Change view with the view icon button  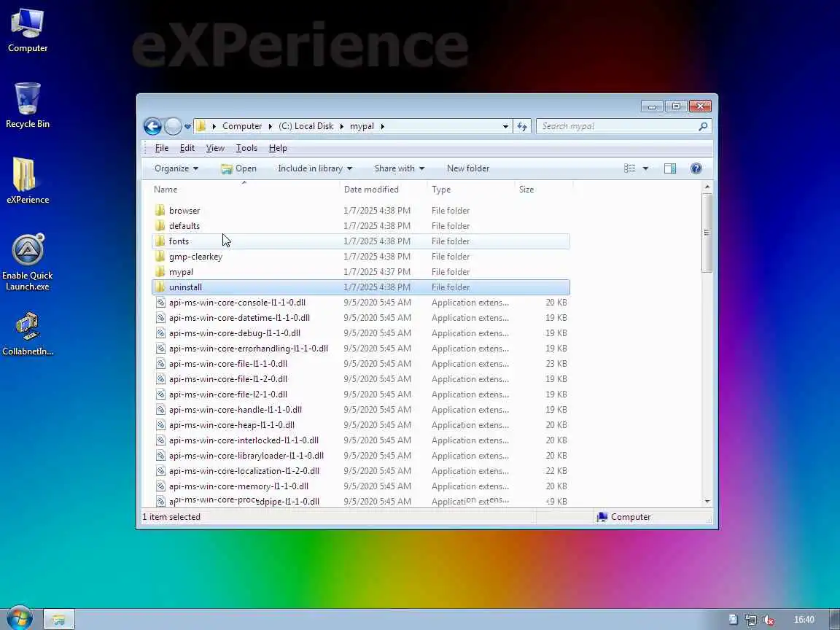click(x=630, y=168)
